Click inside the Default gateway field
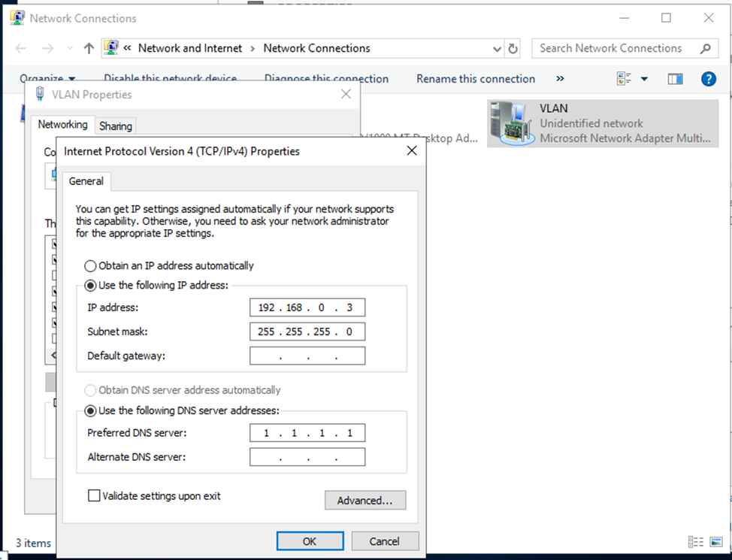This screenshot has height=560, width=732. coord(307,355)
